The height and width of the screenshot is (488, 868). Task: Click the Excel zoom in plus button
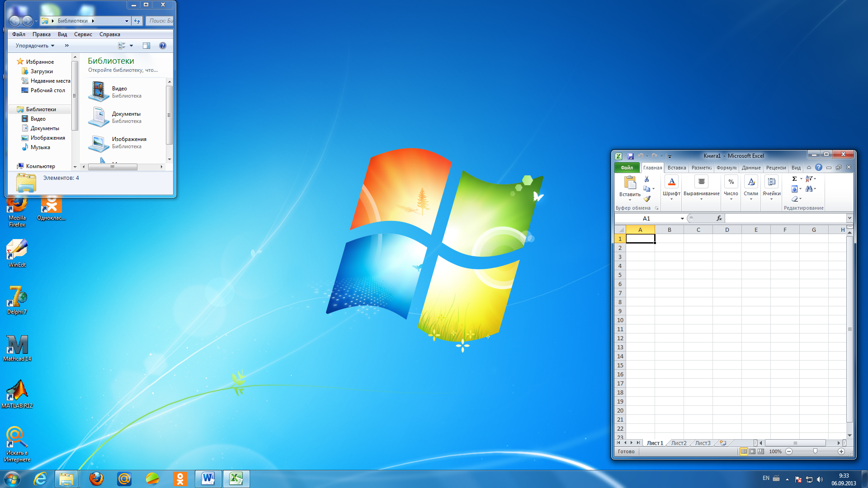point(841,451)
